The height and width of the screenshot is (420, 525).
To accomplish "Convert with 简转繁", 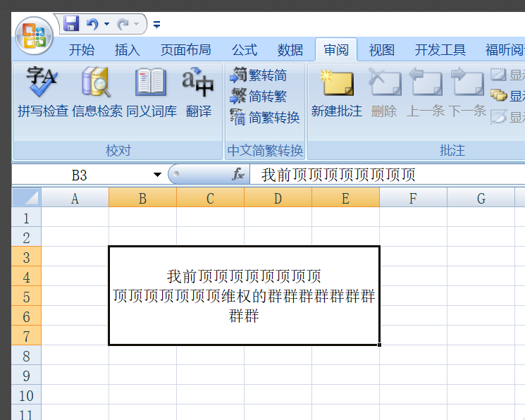I will 259,97.
